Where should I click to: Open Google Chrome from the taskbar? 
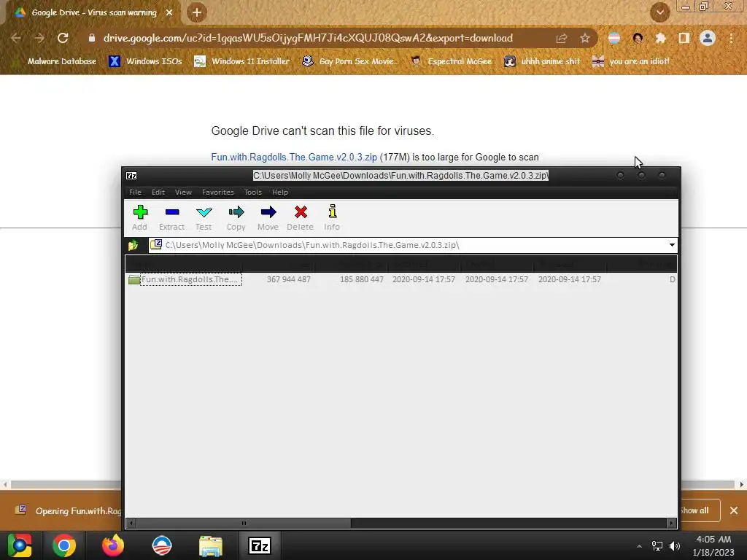coord(64,545)
